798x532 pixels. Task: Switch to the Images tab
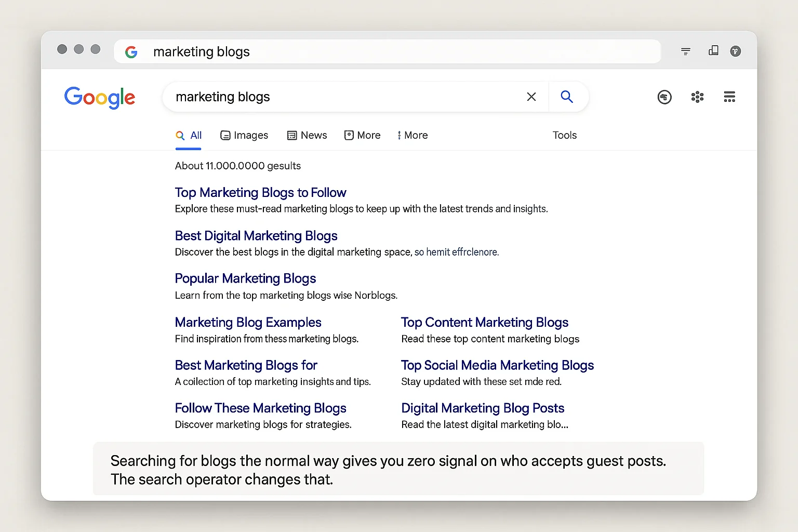pyautogui.click(x=244, y=135)
